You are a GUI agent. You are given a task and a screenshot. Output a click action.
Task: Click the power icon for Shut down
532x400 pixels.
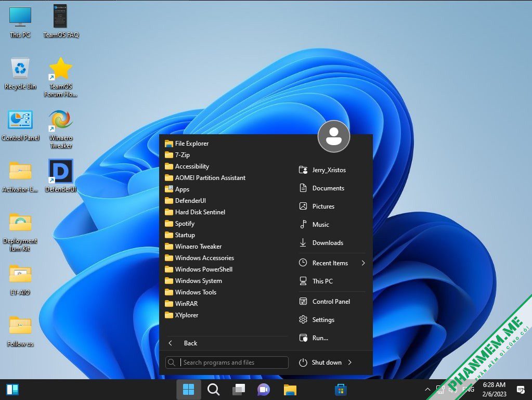click(303, 363)
